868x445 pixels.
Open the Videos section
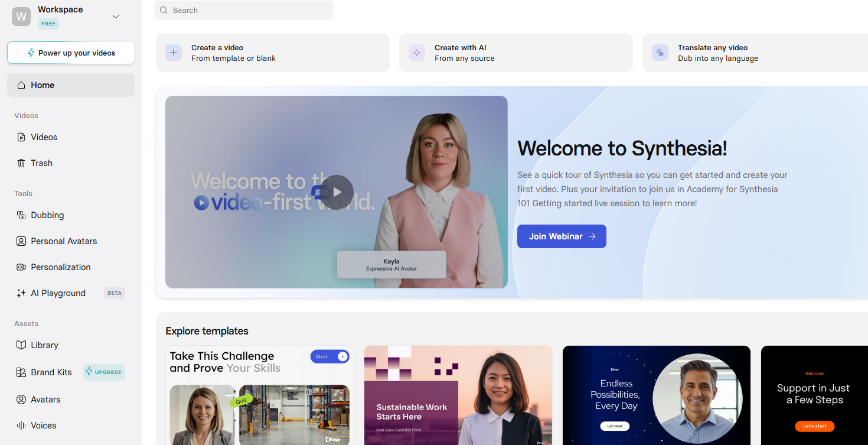[x=71, y=137]
